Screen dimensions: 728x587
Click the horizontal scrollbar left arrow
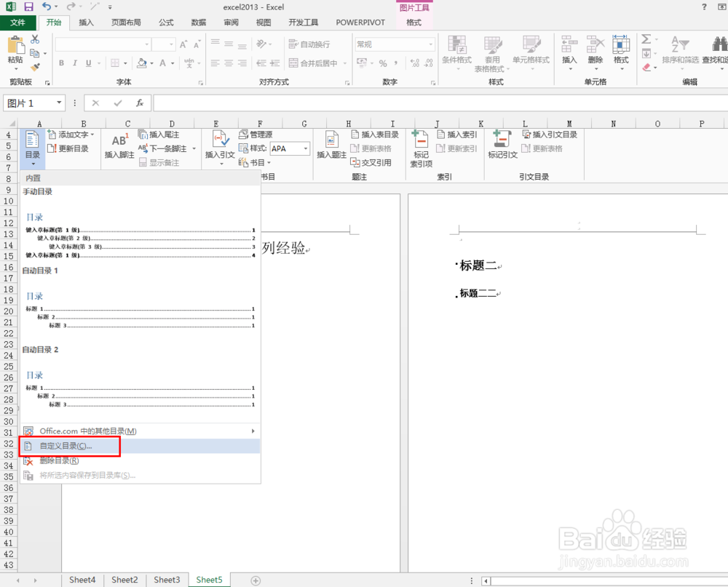[486, 580]
